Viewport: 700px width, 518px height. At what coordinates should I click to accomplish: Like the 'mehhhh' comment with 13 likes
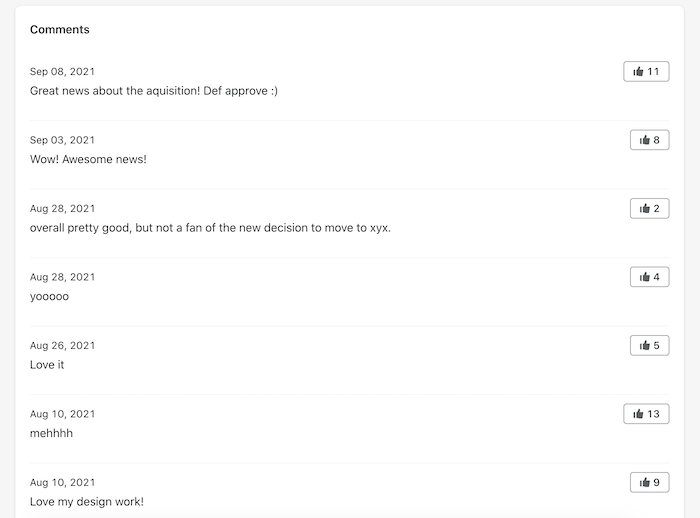[646, 414]
